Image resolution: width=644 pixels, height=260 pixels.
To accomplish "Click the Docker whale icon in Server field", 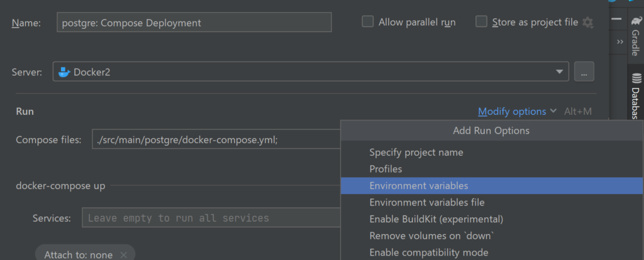I will click(x=64, y=72).
